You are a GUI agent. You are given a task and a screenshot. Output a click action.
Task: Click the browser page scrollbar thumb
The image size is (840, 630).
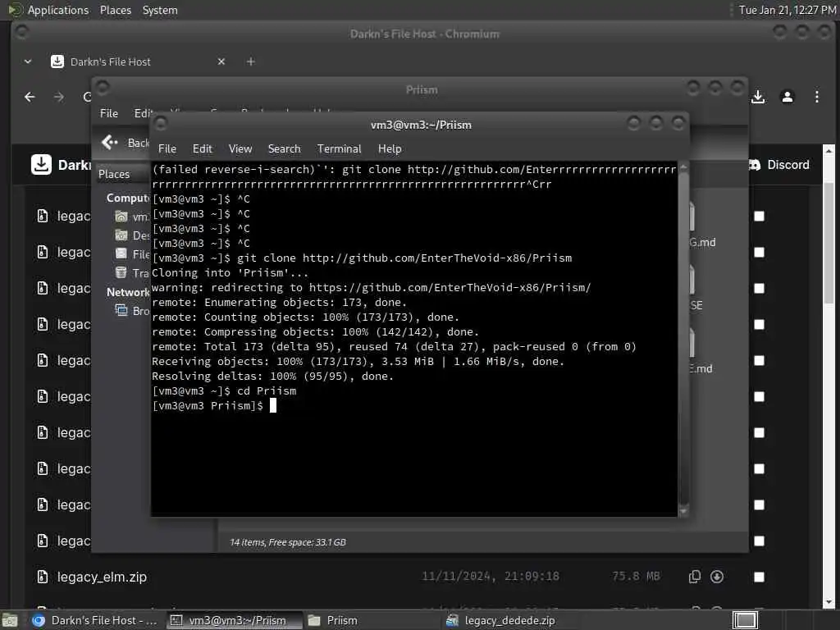click(829, 243)
